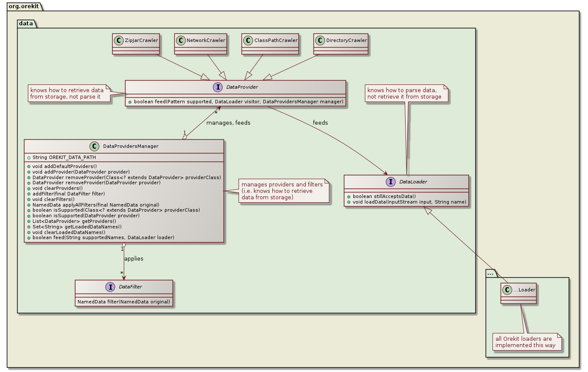The height and width of the screenshot is (372, 588).
Task: Toggle visibility marker on stillAcceptsData method
Action: [x=349, y=196]
